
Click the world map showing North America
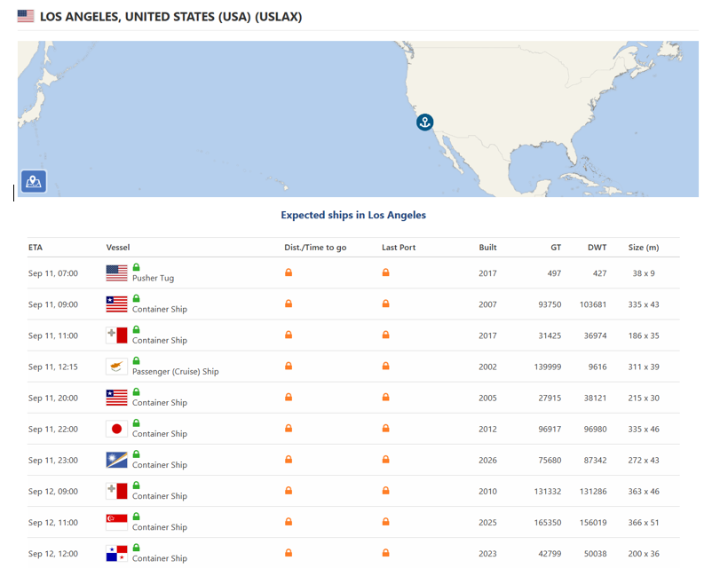tap(358, 119)
